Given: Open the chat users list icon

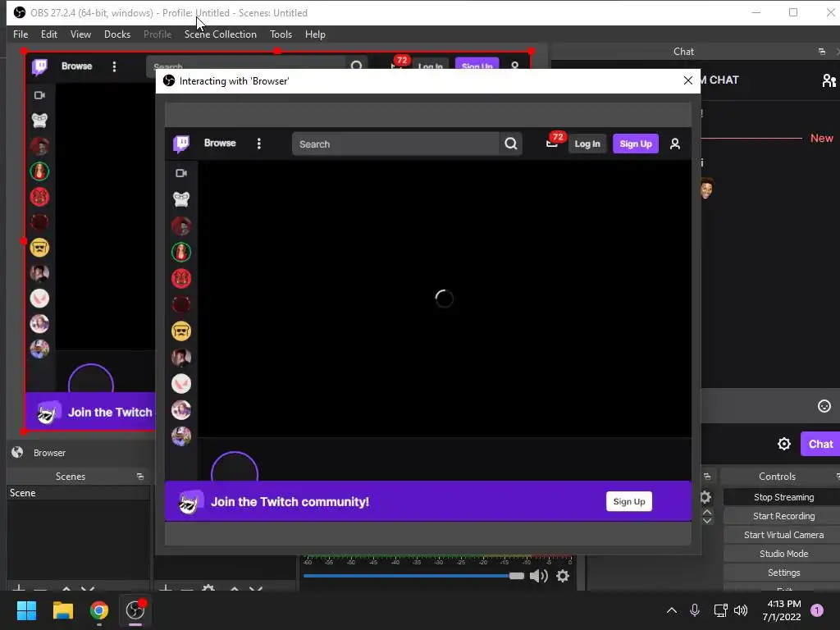Looking at the screenshot, I should point(829,80).
